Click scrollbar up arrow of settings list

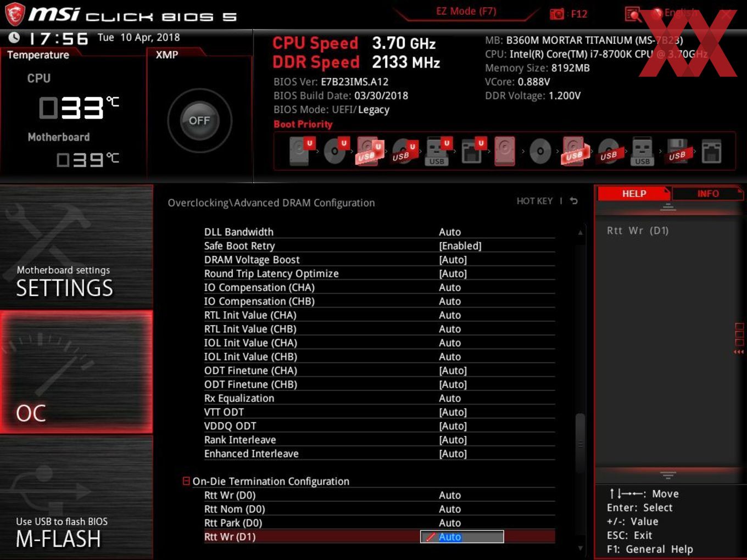(580, 233)
